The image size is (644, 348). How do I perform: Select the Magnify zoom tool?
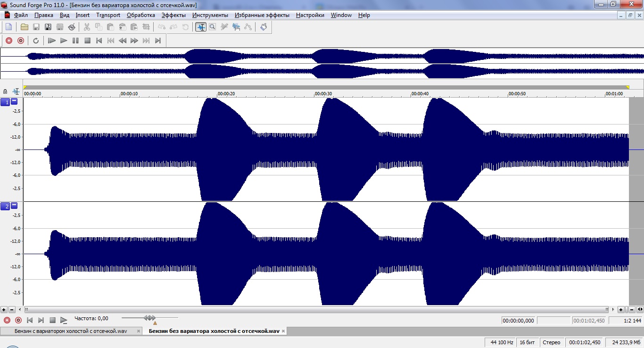pyautogui.click(x=213, y=27)
